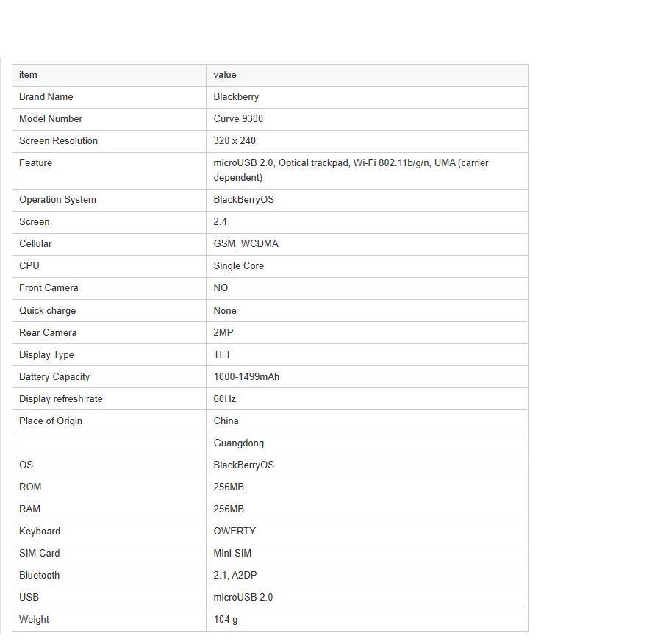Click the Front Camera row label
655x644 pixels.
[49, 287]
